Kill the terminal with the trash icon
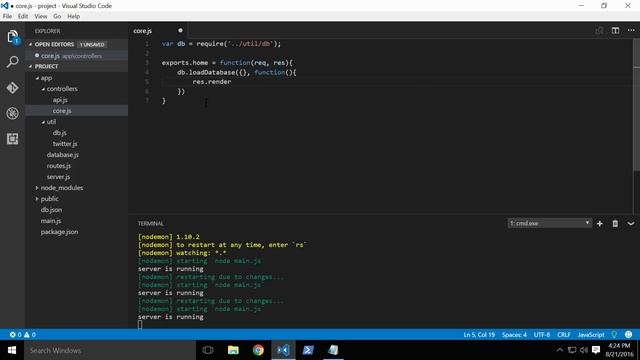 click(615, 224)
